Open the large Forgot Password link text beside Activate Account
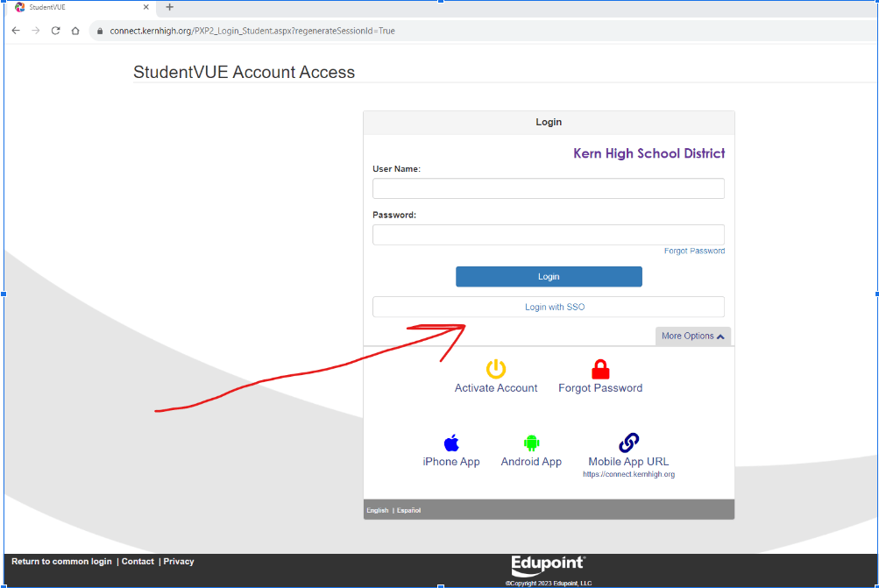 pos(600,388)
